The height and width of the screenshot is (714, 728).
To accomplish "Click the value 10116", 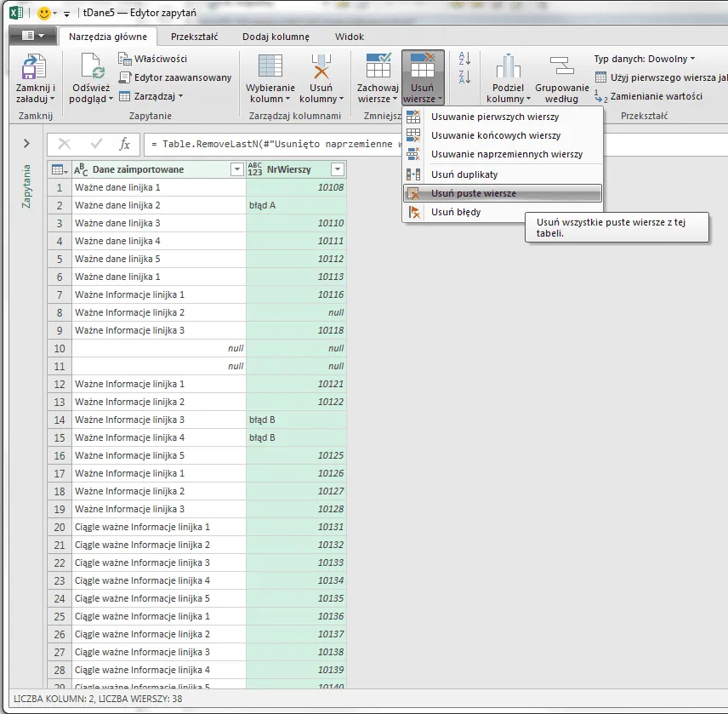I will point(331,295).
